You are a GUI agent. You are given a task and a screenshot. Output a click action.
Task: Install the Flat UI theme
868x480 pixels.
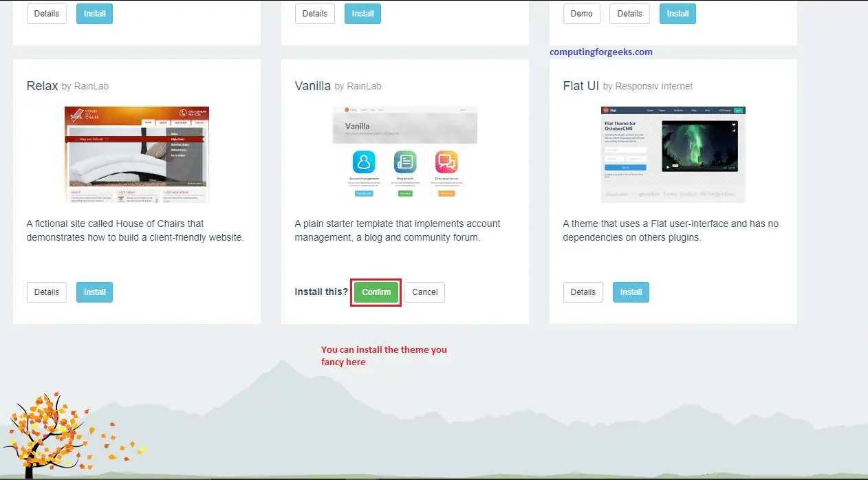(x=631, y=292)
